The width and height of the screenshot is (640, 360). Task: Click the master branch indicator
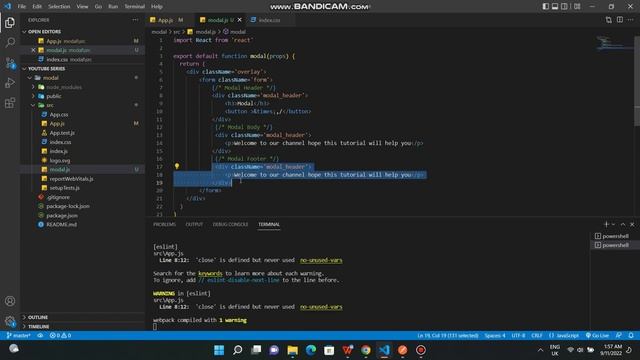18,336
